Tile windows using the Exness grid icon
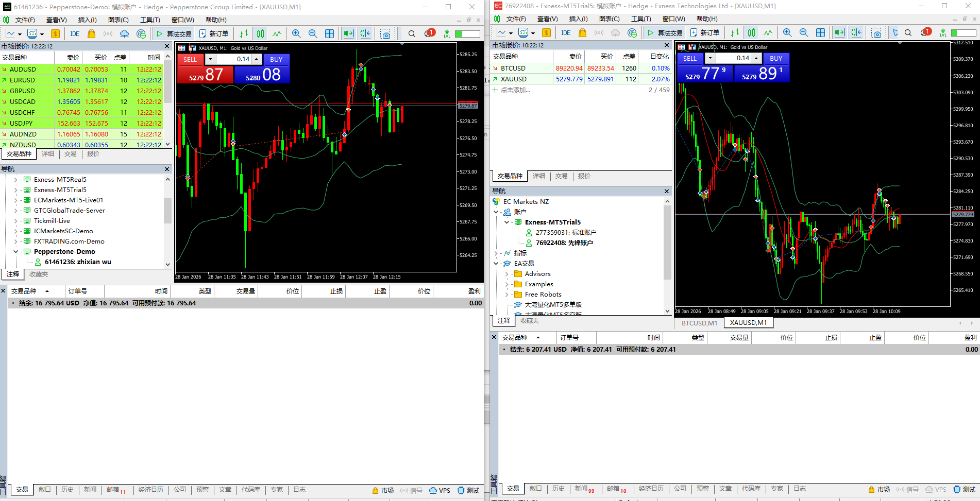Screen dimensions: 980x501 (x=821, y=33)
